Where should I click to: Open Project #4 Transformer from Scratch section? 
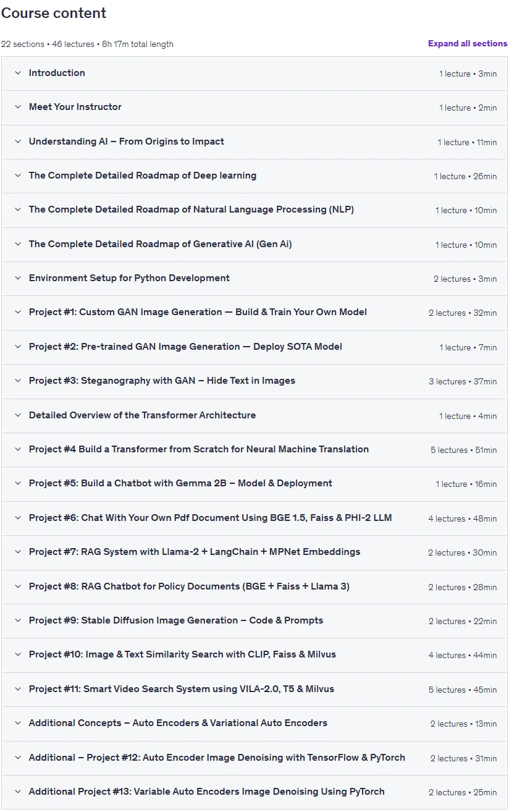pyautogui.click(x=254, y=449)
